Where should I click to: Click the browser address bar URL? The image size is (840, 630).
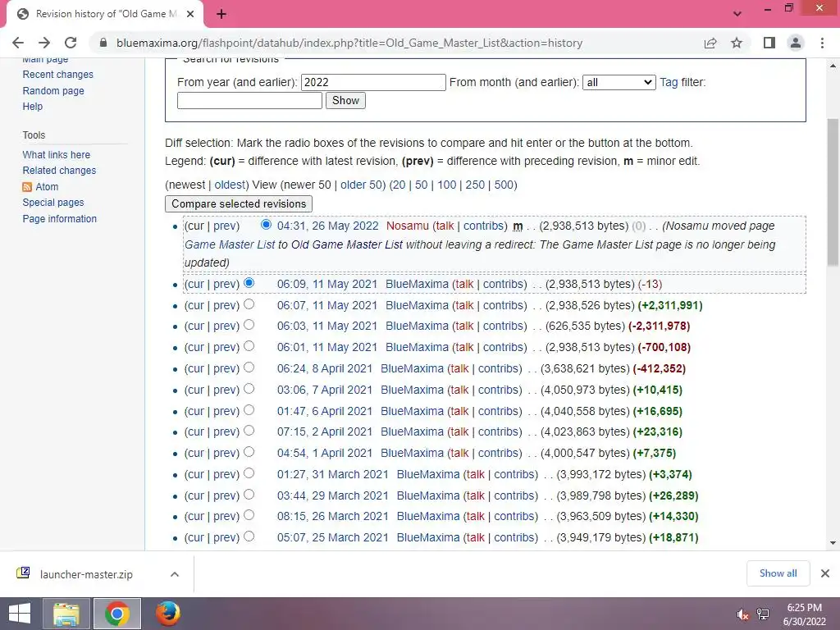click(x=349, y=43)
